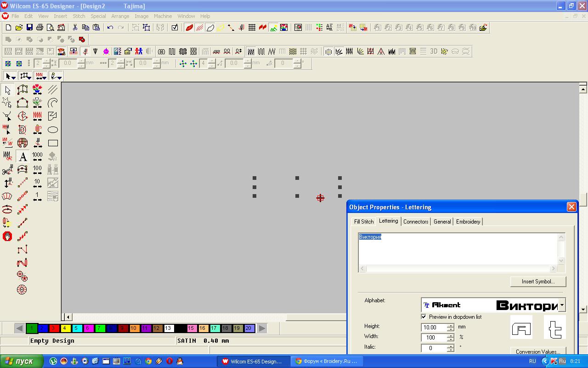The image size is (588, 368).
Task: Open the Alphabet font dropdown
Action: [561, 305]
